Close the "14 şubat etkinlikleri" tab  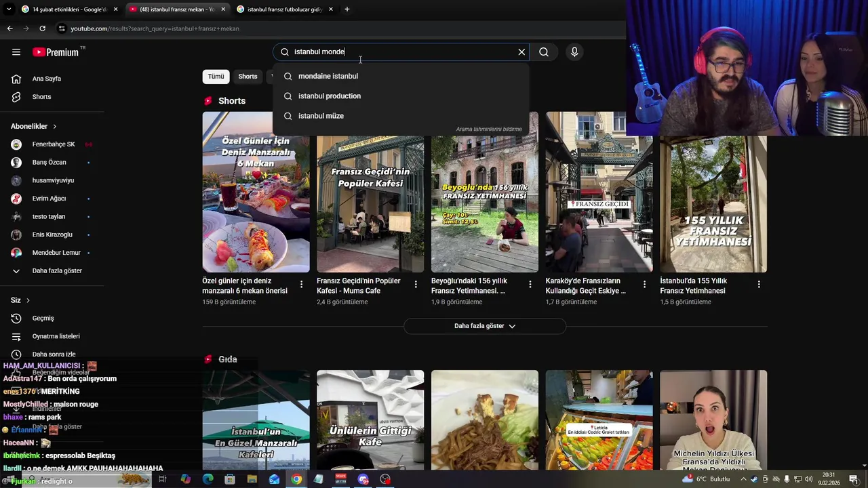[115, 9]
